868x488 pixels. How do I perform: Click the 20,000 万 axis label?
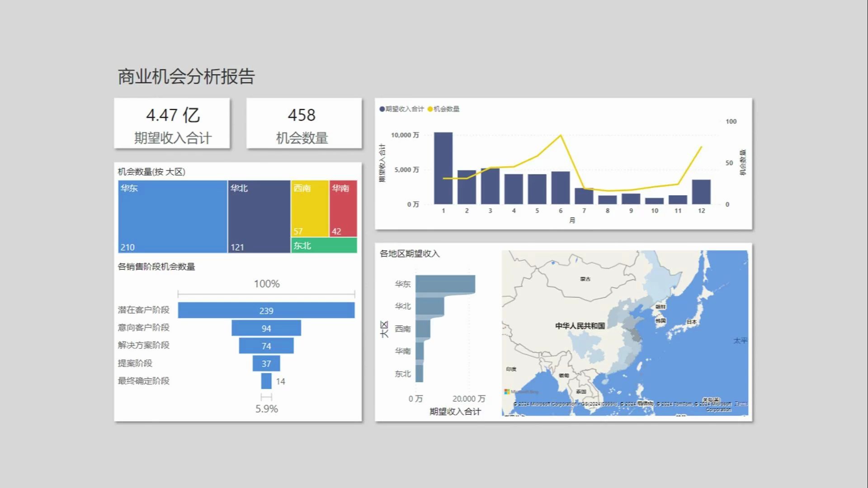[469, 399]
